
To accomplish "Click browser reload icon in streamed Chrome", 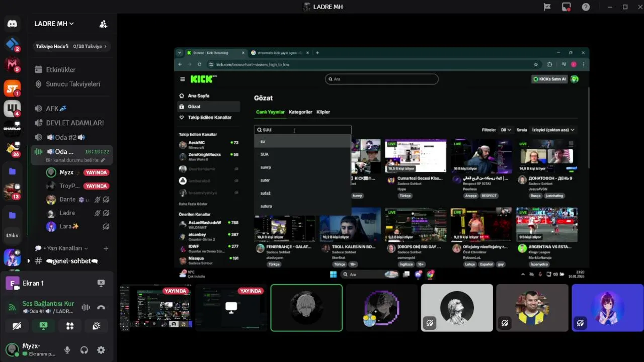I will [199, 64].
